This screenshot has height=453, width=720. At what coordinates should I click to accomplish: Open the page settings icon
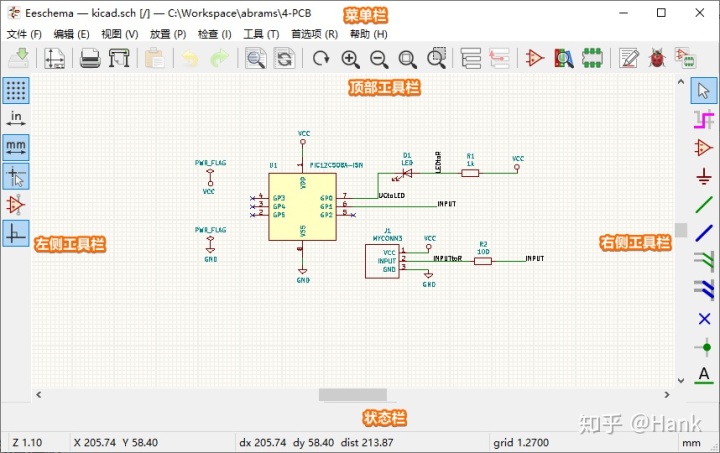pos(55,58)
